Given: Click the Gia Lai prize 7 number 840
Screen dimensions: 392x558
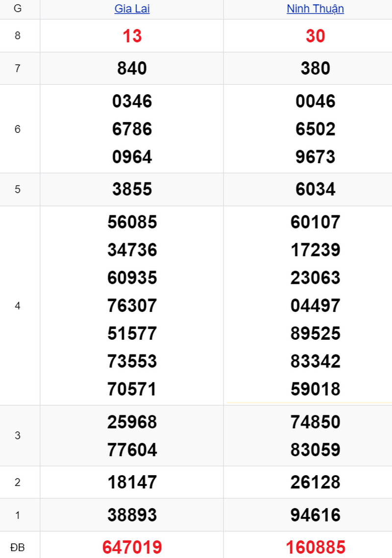Looking at the screenshot, I should click(x=132, y=68).
